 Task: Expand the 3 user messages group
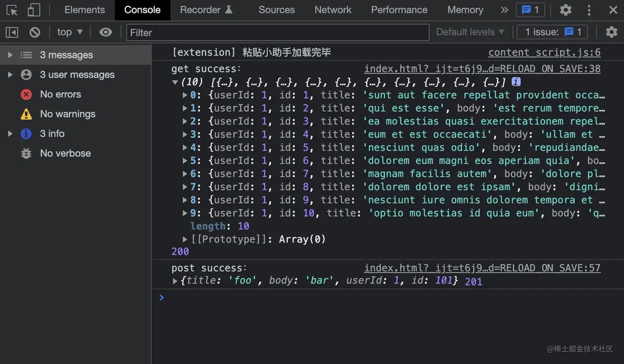10,75
